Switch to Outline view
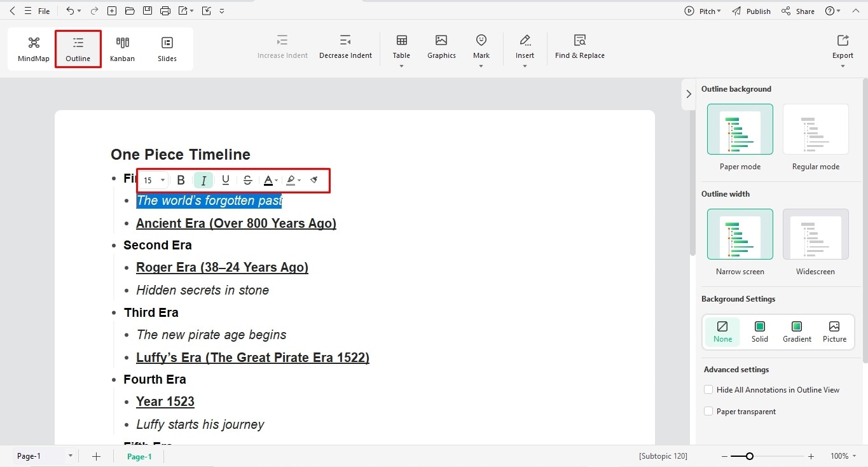The image size is (868, 467). coord(78,48)
